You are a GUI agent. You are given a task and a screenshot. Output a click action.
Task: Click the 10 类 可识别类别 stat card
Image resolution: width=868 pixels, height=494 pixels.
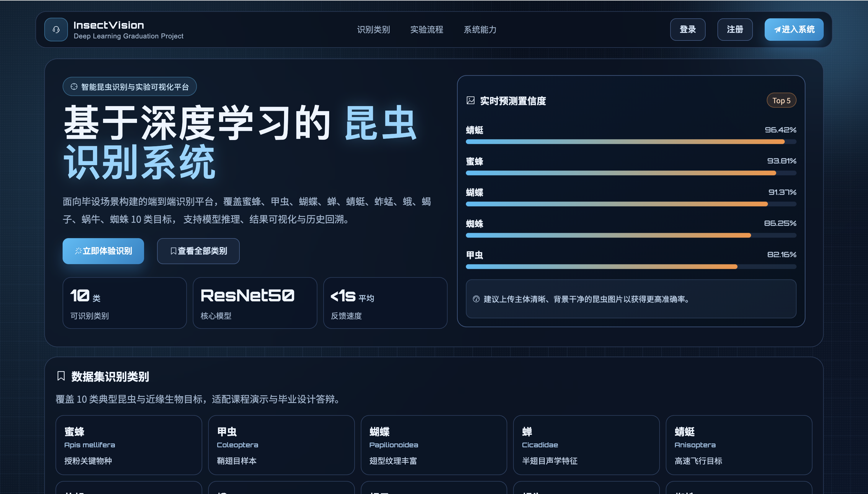[125, 303]
